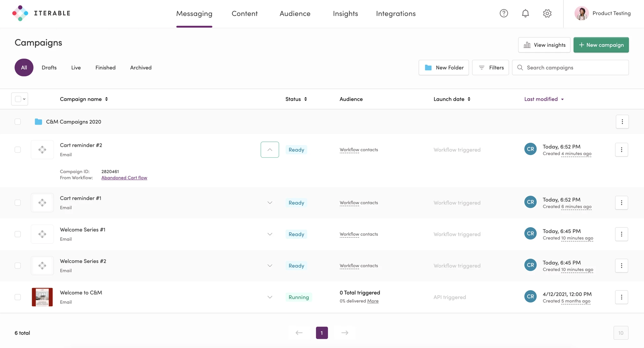
Task: Collapse the Cart reminder #2 details
Action: [269, 150]
